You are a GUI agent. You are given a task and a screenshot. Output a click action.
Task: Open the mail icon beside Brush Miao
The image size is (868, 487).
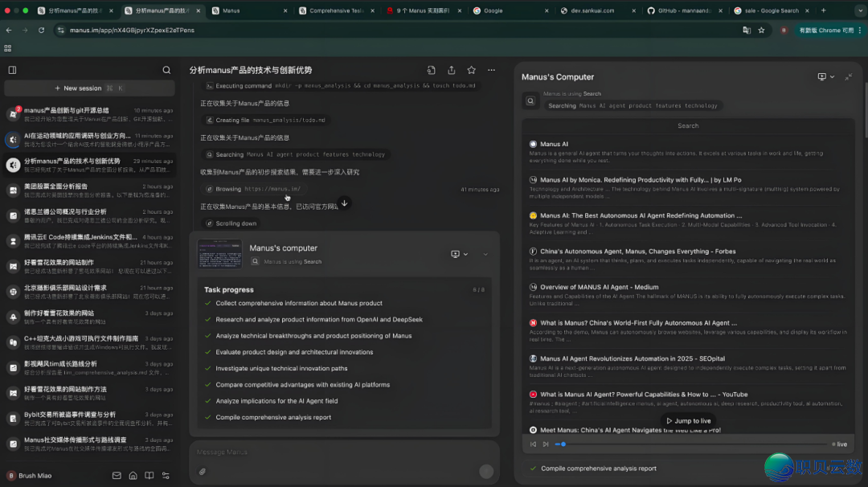click(117, 476)
